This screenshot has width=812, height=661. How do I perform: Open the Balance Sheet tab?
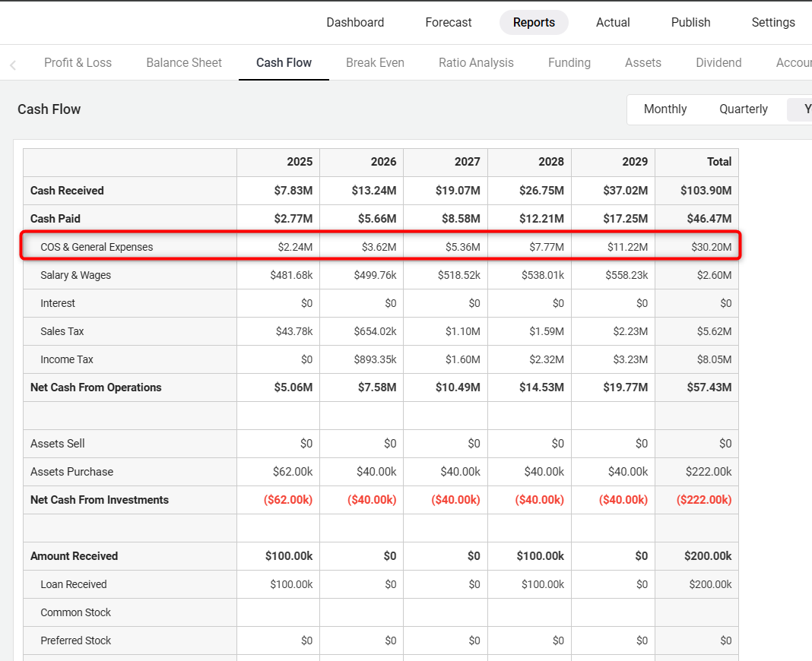[184, 63]
